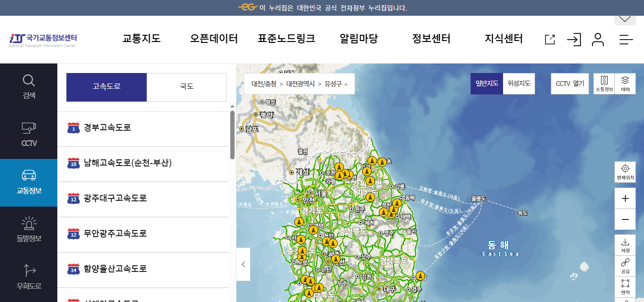Screen dimensions: 644x302
Task: Select 우회도로 detour routes in sidebar
Action: (x=29, y=277)
